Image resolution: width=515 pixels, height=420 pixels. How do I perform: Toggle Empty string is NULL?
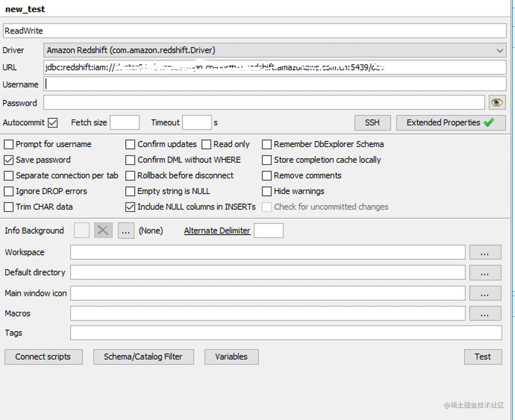coord(130,191)
